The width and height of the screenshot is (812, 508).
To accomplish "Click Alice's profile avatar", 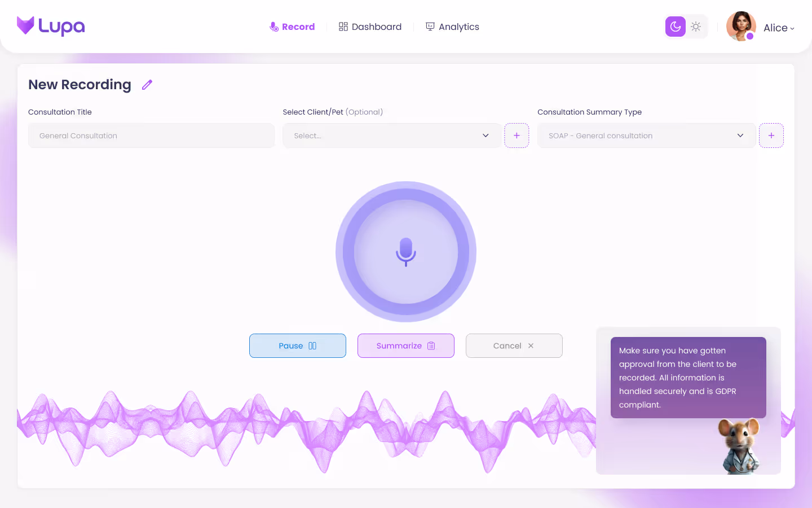I will (741, 27).
